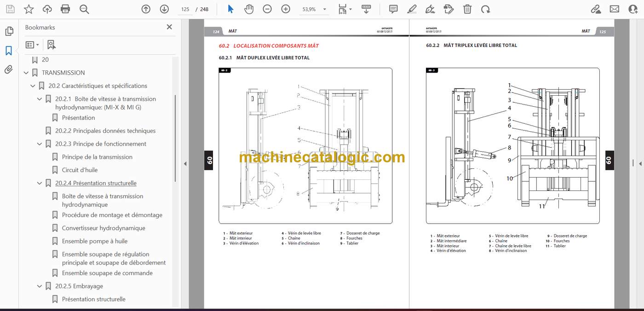644x311 pixels.
Task: Zoom in with the plus icon
Action: pos(286,9)
